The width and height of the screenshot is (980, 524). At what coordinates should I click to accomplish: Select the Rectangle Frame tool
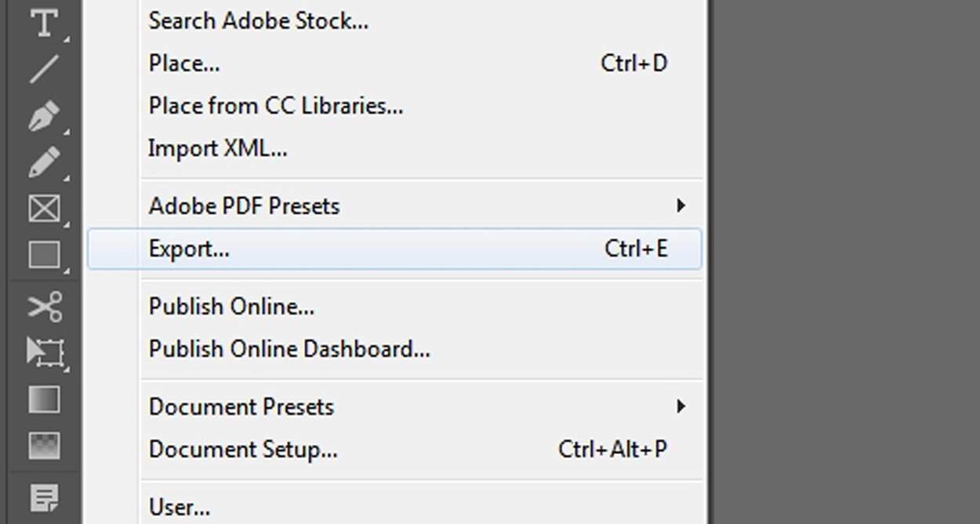pyautogui.click(x=44, y=209)
